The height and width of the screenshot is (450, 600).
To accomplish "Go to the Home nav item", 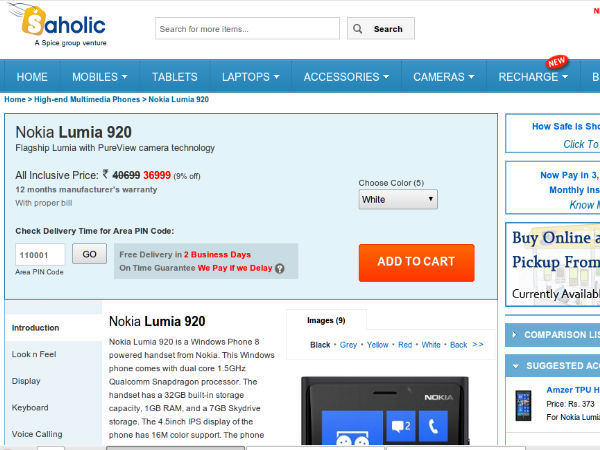I will [x=32, y=77].
